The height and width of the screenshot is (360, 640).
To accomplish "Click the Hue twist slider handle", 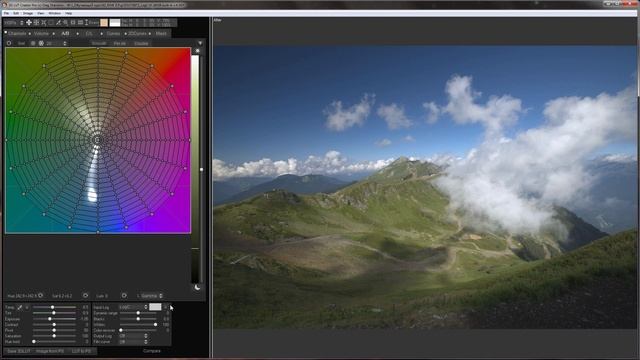I will coord(34,342).
